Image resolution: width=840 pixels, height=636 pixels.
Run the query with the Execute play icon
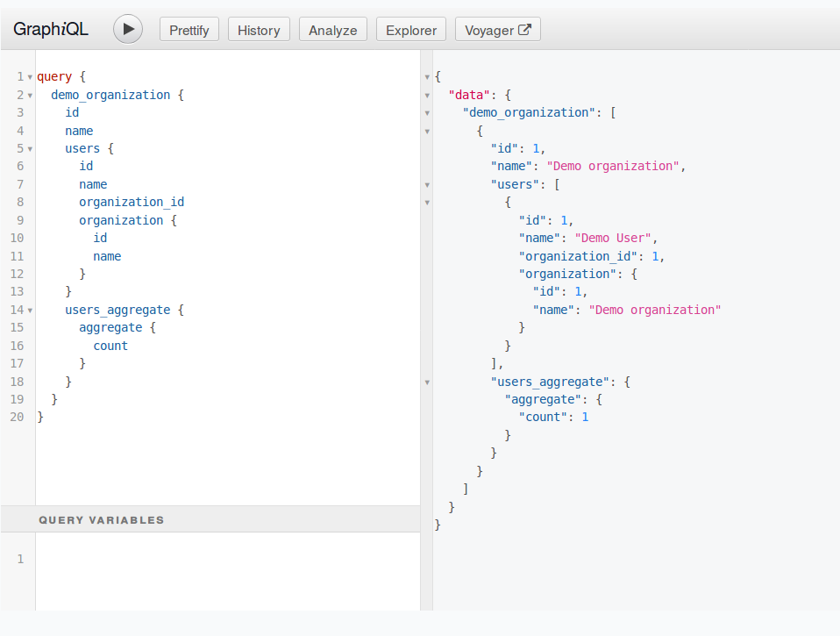click(127, 29)
